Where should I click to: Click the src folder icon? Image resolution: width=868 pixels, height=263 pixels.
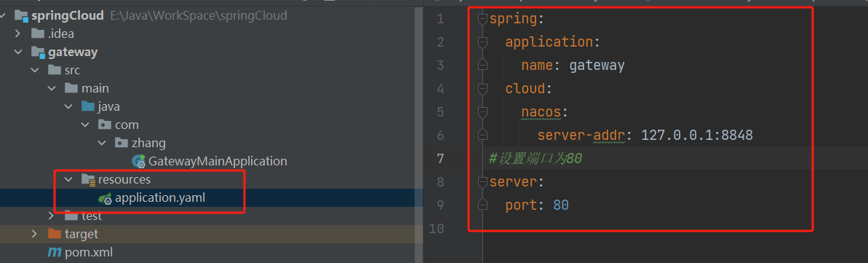(55, 71)
